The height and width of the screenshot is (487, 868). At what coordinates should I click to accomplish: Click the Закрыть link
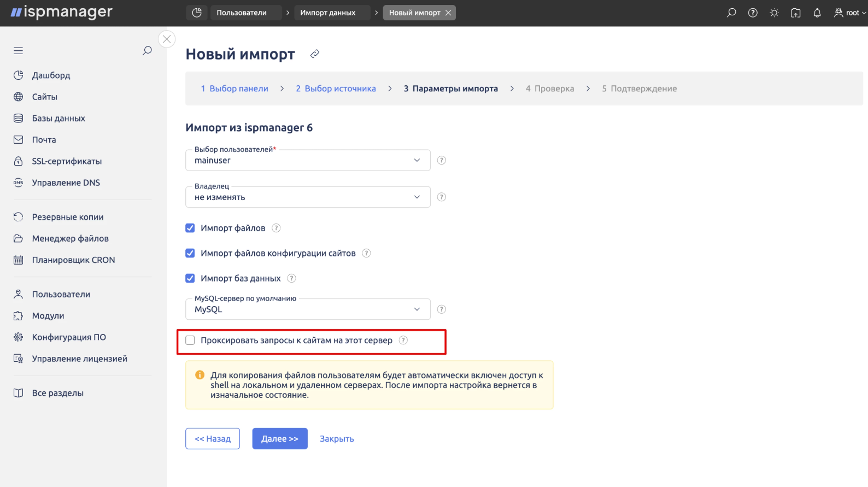point(337,439)
